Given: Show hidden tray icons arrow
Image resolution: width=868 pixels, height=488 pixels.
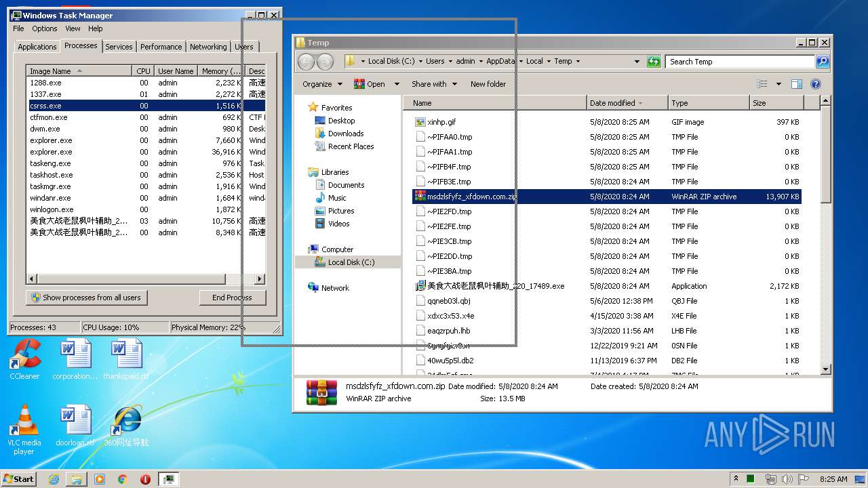Looking at the screenshot, I should point(736,479).
